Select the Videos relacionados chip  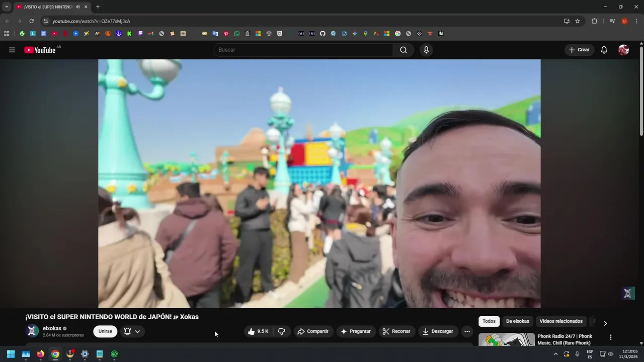click(x=561, y=321)
